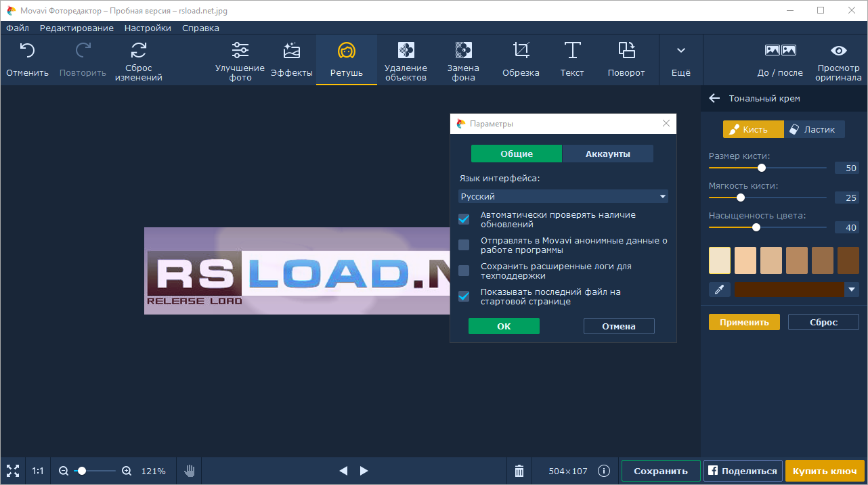The width and height of the screenshot is (868, 485).
Task: Adjust Насыщенность цвета slider
Action: tap(768, 227)
